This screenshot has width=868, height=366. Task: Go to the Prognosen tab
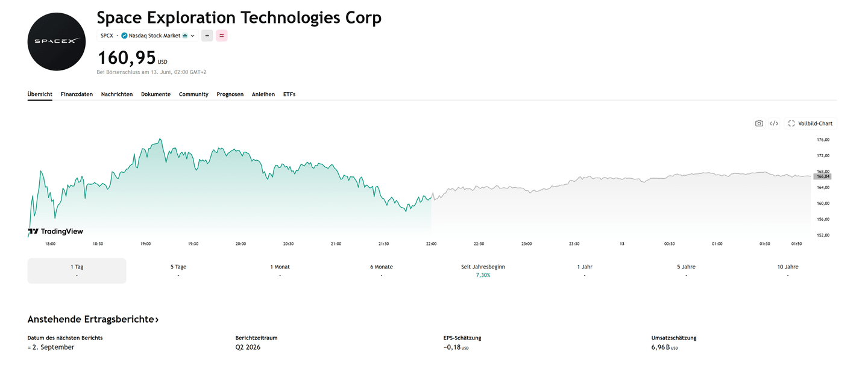tap(230, 95)
